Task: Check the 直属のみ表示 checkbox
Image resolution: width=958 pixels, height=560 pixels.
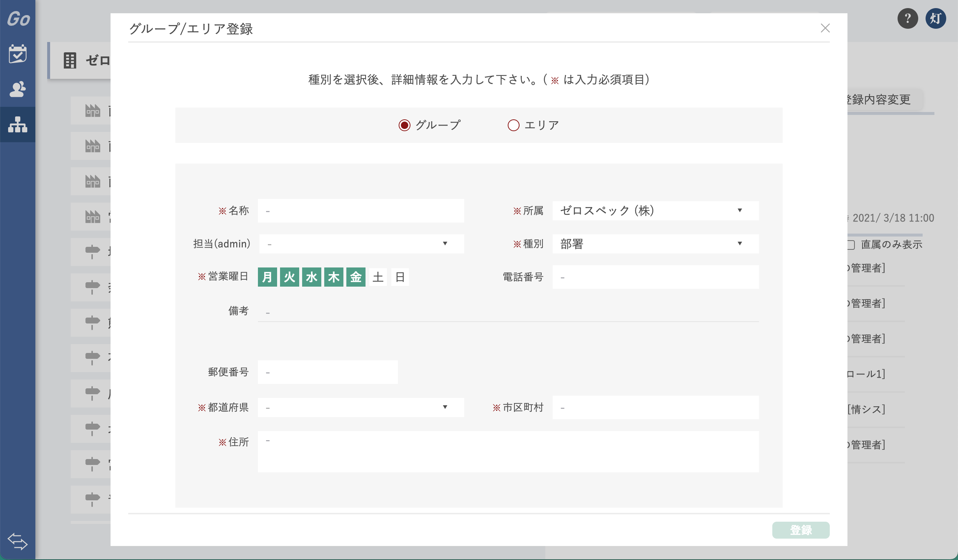Action: click(851, 245)
